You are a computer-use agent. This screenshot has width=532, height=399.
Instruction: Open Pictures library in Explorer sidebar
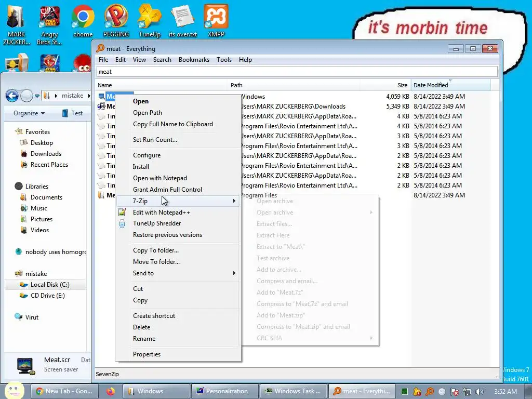42,219
